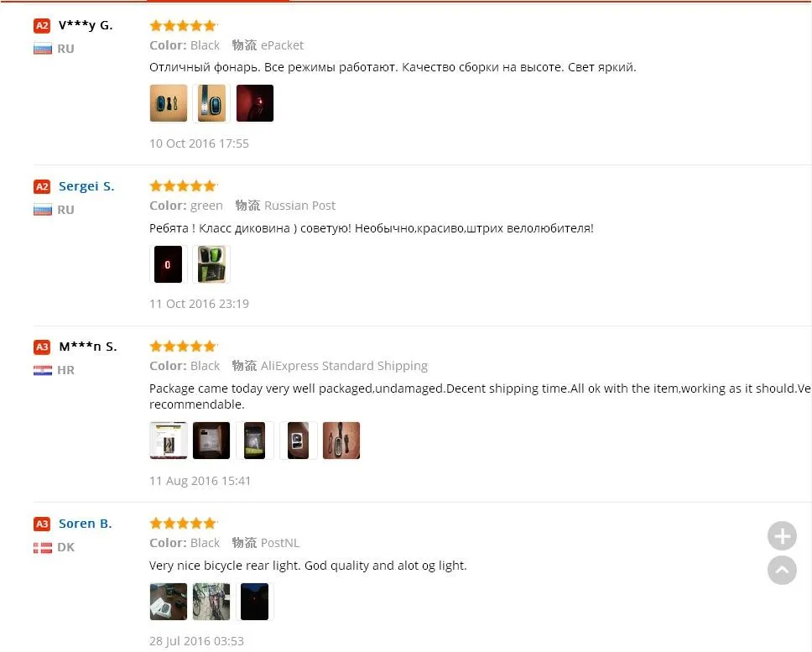The height and width of the screenshot is (652, 812).
Task: View Soren's bicycle photo thumbnail
Action: [211, 602]
